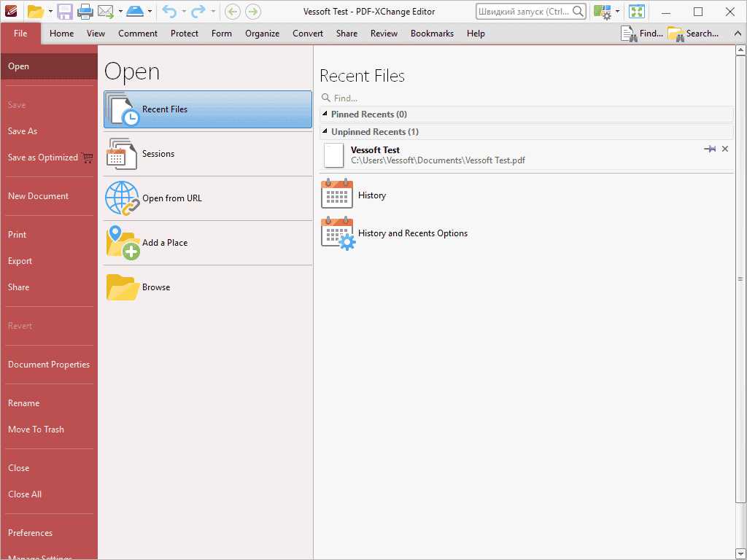Open the Bookmarks tab

[x=432, y=34]
